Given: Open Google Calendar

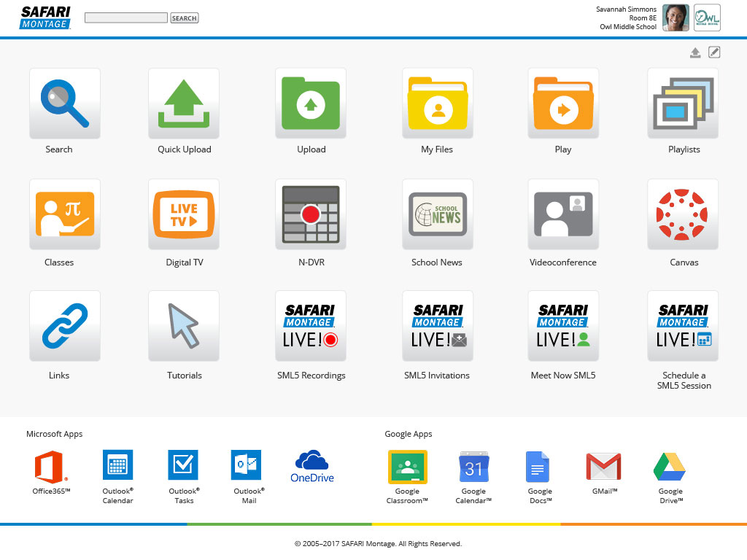Looking at the screenshot, I should pyautogui.click(x=473, y=467).
